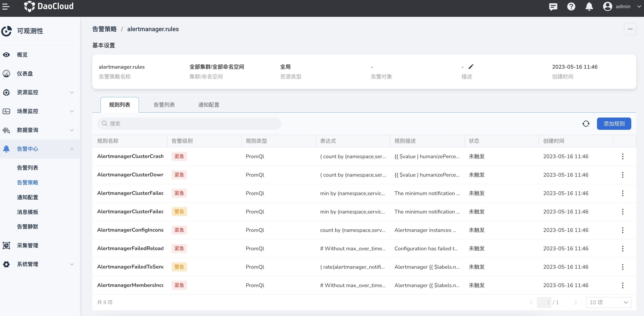644x316 pixels.
Task: Open the 10 项 page size dropdown
Action: point(609,302)
